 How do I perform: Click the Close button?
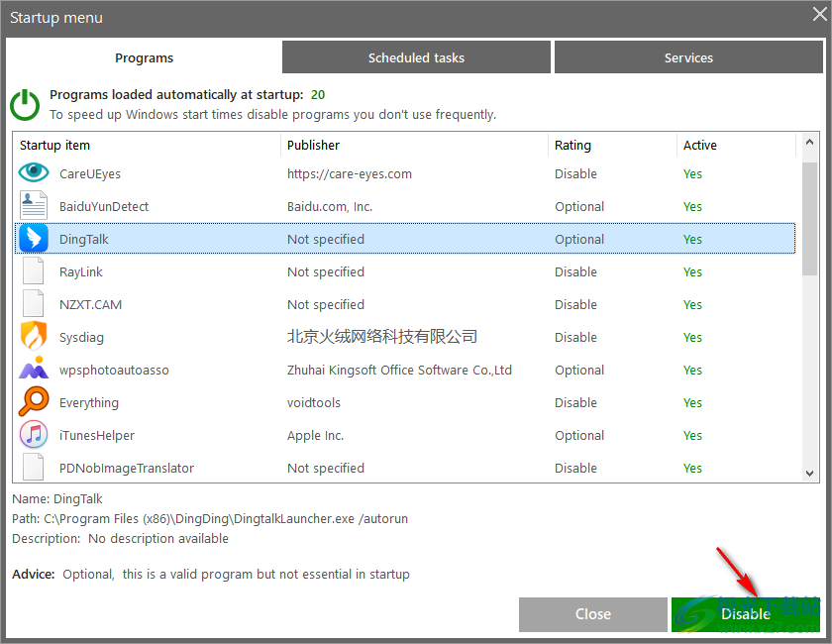click(x=592, y=614)
